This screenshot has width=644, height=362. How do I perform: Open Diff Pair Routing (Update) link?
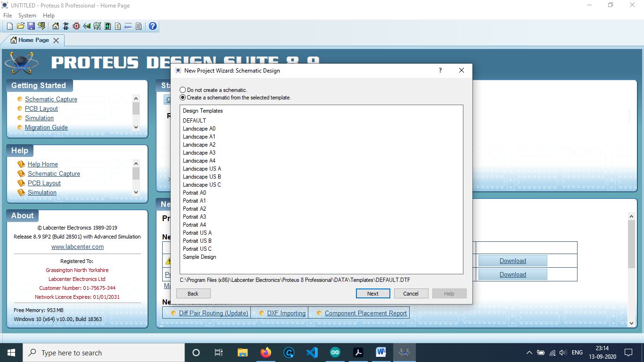[214, 313]
